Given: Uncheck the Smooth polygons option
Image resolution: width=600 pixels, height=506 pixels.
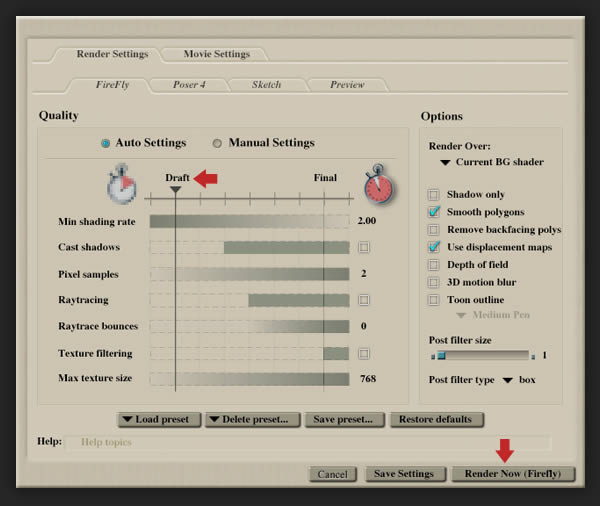Looking at the screenshot, I should (434, 212).
